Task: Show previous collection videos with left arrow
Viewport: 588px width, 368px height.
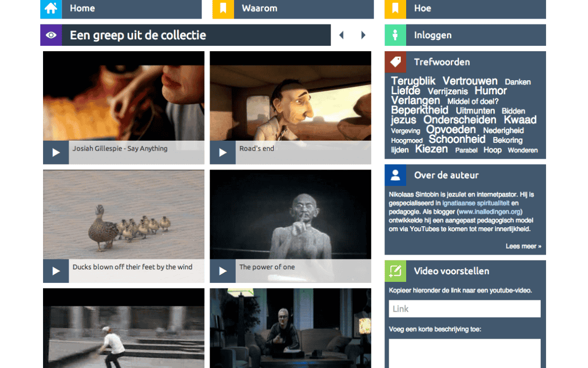Action: pos(341,35)
